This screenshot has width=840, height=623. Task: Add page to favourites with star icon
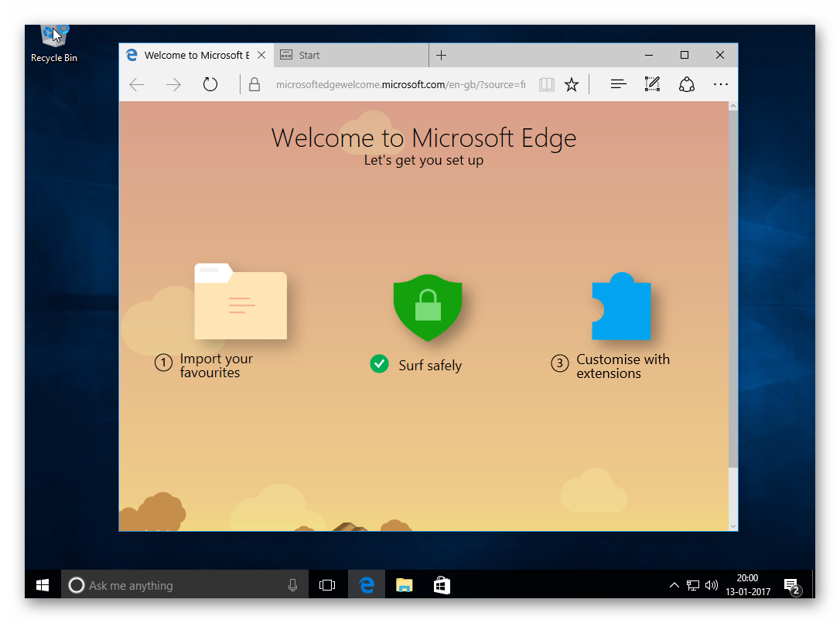(x=572, y=84)
